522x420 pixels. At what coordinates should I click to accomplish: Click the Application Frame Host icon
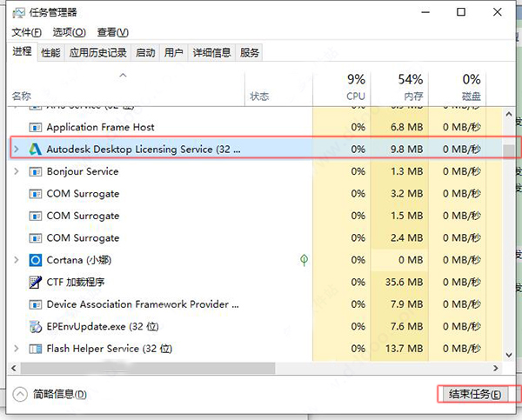click(x=36, y=127)
